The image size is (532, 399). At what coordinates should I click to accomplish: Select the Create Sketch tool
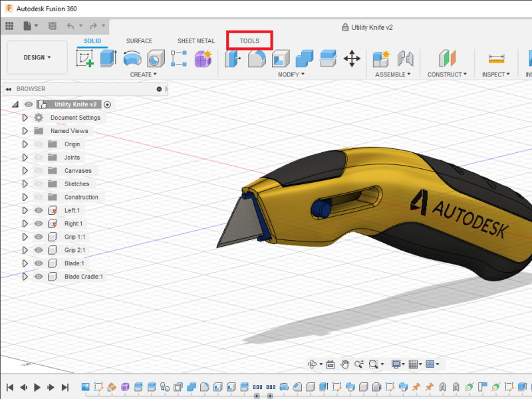coord(85,59)
